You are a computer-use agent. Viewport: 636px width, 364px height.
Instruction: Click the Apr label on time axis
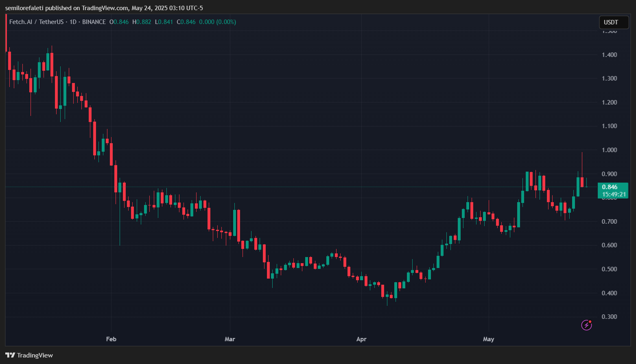[361, 339]
